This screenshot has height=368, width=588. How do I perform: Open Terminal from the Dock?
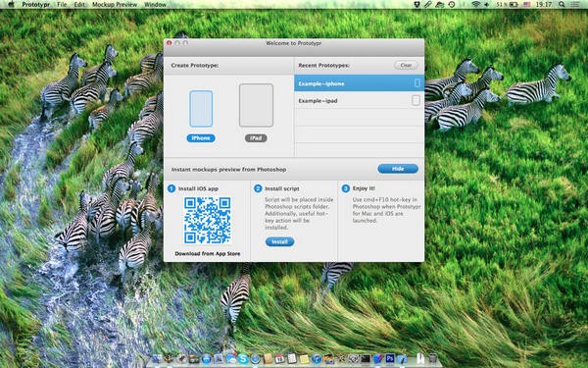[x=366, y=358]
